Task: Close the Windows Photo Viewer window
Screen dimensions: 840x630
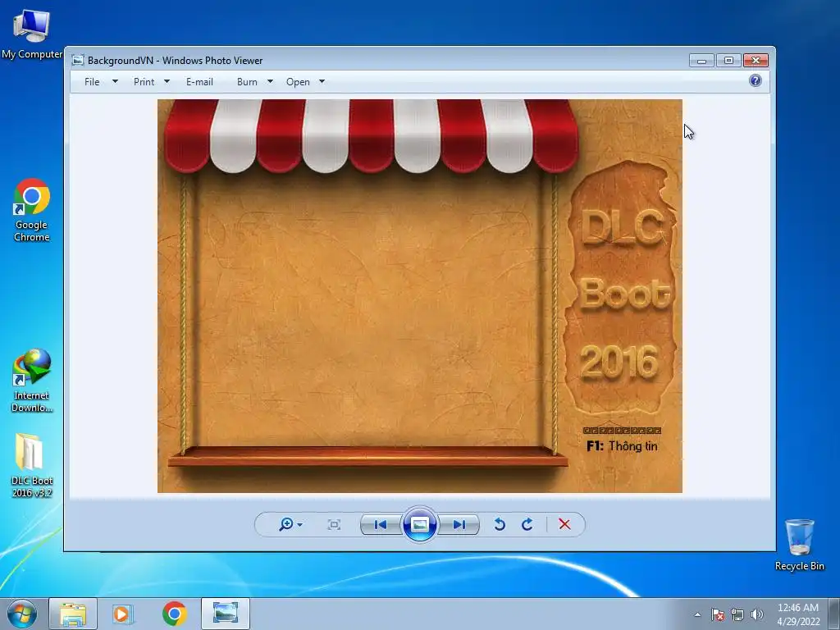Action: (x=756, y=60)
